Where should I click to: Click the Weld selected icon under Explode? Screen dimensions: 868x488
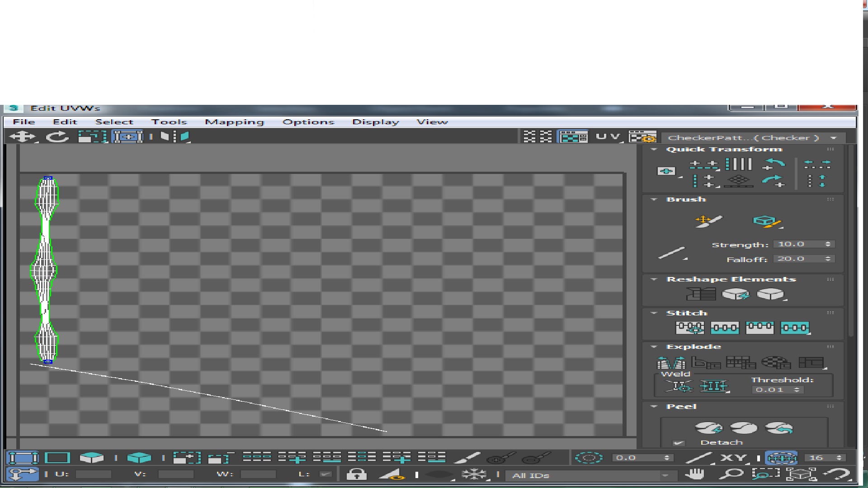714,386
